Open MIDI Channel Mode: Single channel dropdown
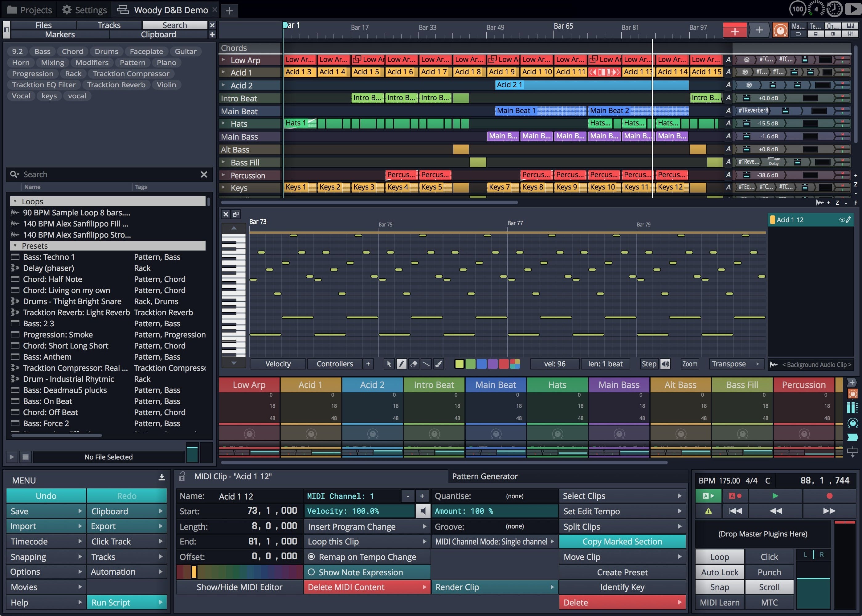 coord(494,542)
